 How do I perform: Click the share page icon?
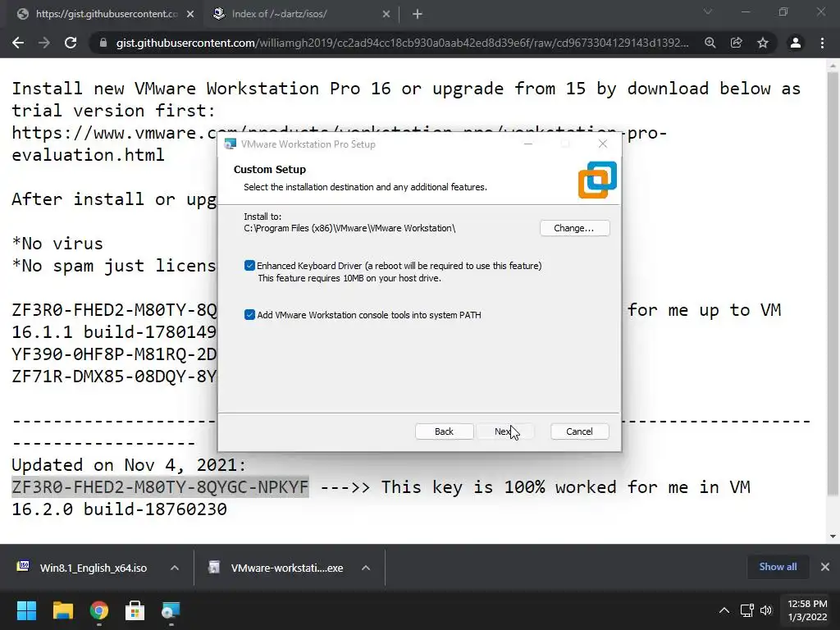tap(737, 43)
